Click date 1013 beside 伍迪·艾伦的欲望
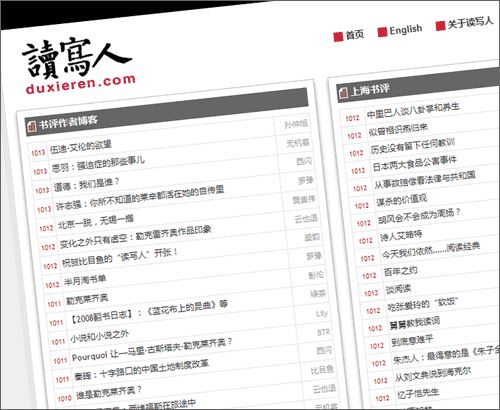The width and height of the screenshot is (500, 410). [38, 152]
